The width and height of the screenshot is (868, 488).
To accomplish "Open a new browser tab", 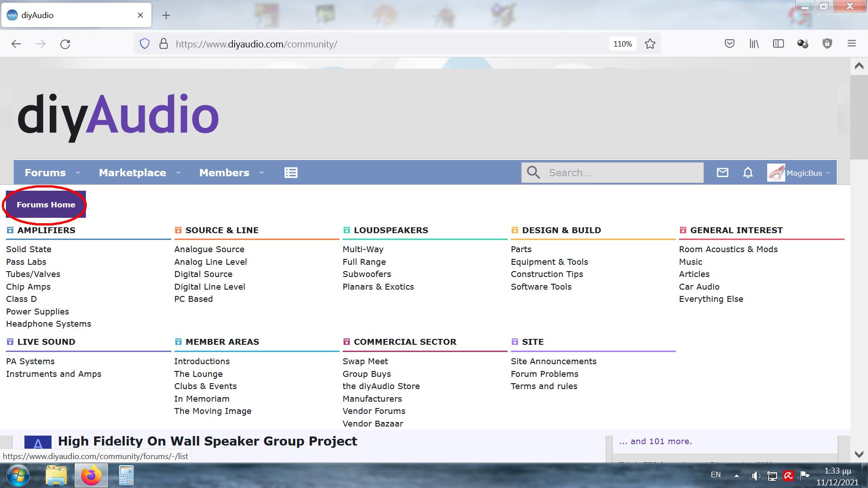I will click(x=166, y=15).
